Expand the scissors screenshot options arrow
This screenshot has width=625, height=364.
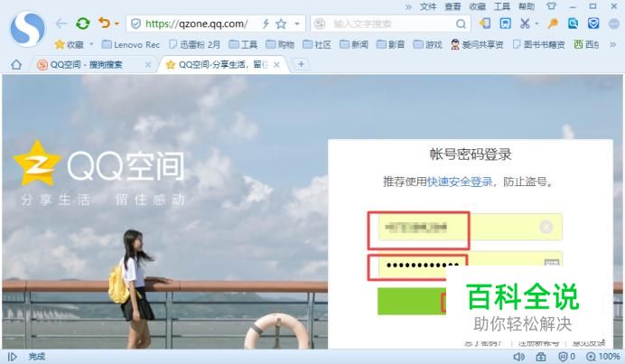536,23
